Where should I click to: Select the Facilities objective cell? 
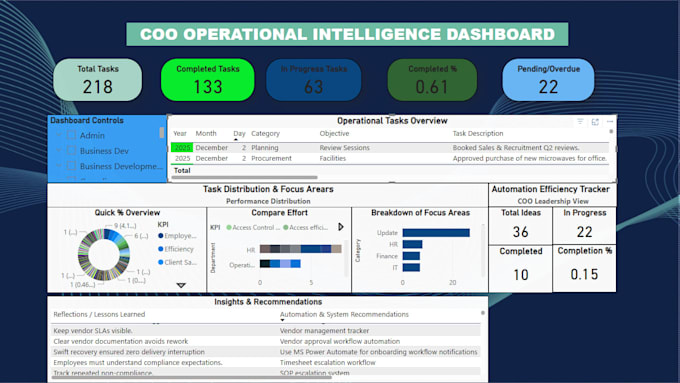[x=333, y=158]
